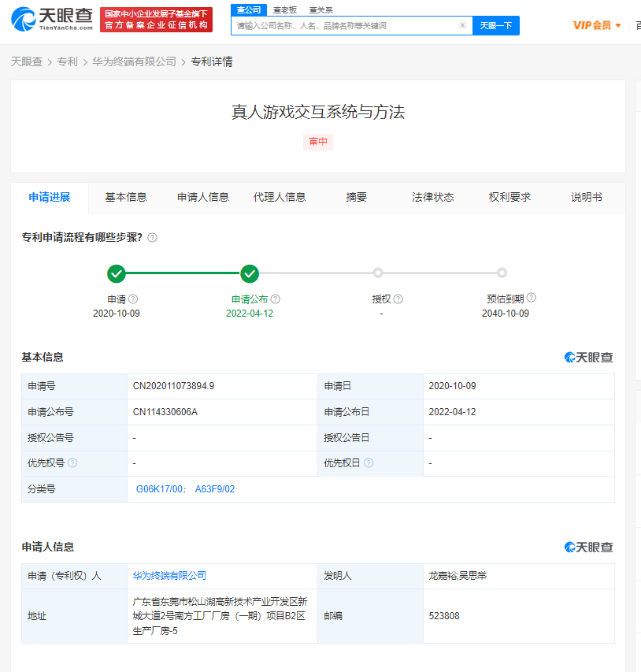Open the 摘要 tab

[x=355, y=198]
